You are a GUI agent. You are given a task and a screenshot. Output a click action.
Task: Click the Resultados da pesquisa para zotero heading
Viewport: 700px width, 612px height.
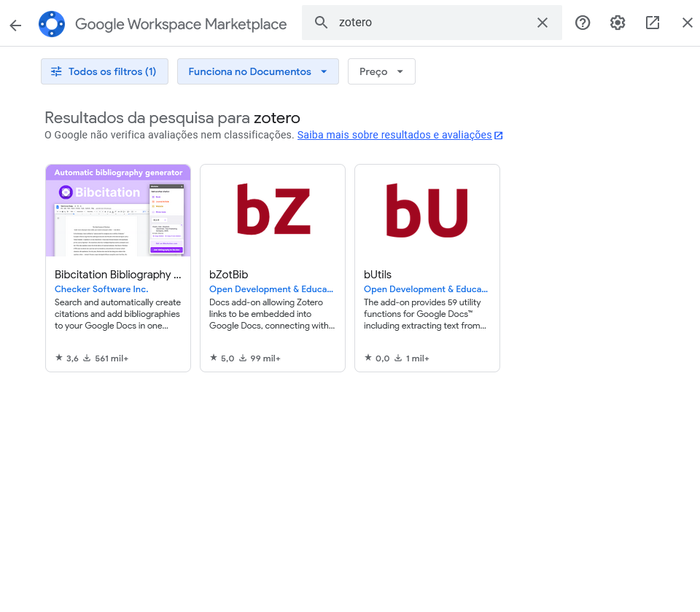[172, 118]
